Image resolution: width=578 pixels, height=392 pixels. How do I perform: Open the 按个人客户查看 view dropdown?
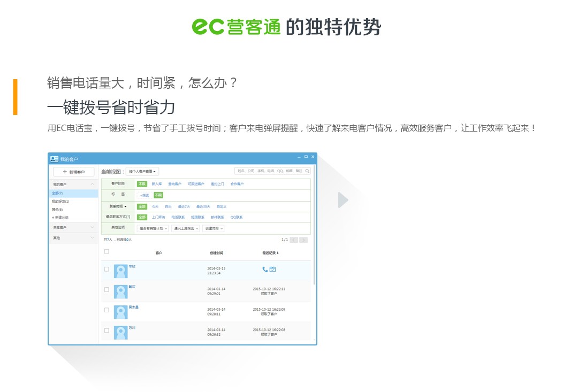[142, 171]
